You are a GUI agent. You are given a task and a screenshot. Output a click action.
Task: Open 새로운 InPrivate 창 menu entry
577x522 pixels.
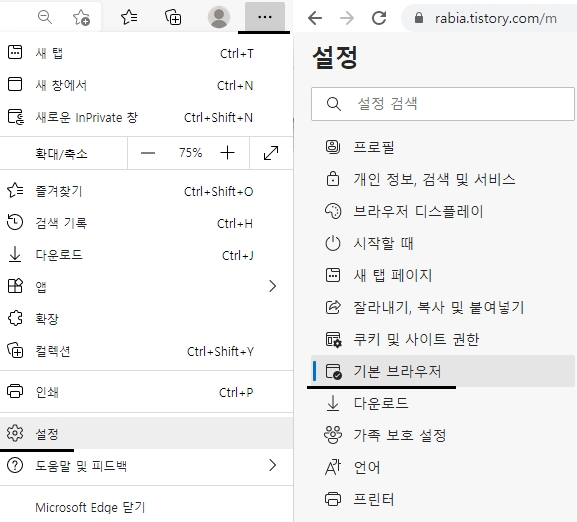tap(146, 117)
